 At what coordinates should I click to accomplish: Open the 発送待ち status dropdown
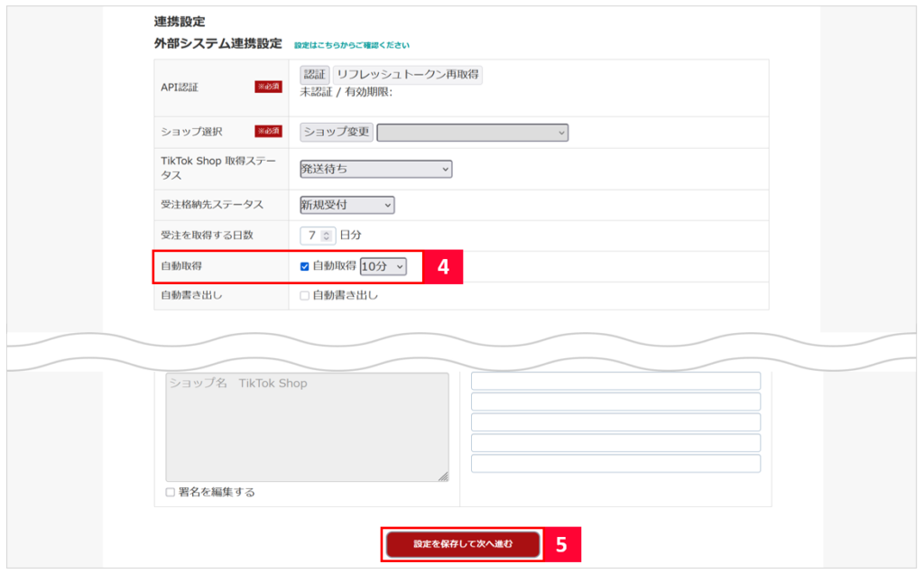[375, 169]
